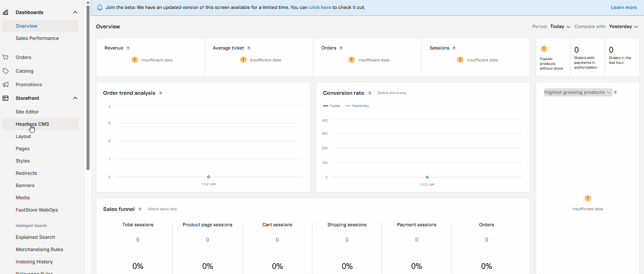Image resolution: width=644 pixels, height=274 pixels.
Task: Click the Storefront layout icon
Action: pos(5,98)
